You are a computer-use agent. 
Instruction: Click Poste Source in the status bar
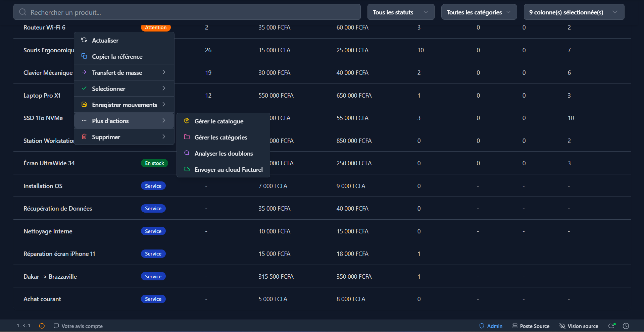(531, 326)
